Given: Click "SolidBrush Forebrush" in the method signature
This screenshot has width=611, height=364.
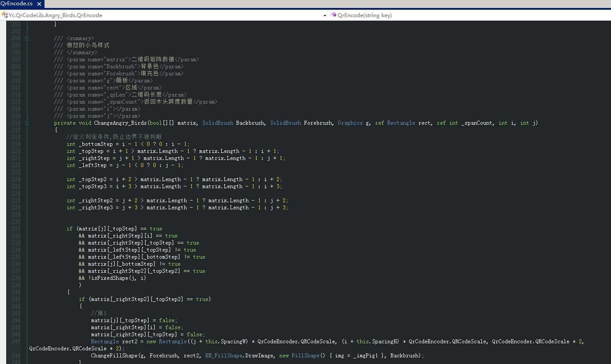Looking at the screenshot, I should point(302,123).
